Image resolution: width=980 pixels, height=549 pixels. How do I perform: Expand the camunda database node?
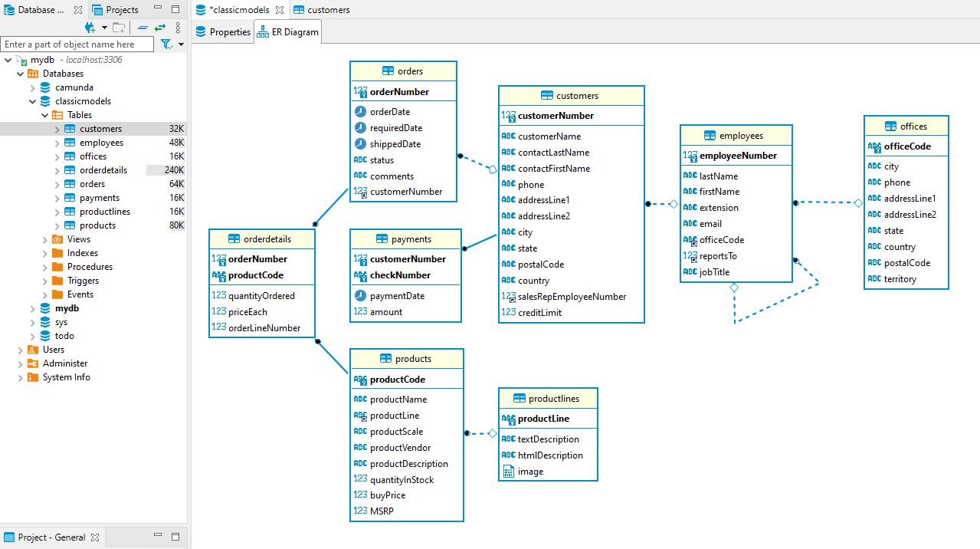click(33, 87)
